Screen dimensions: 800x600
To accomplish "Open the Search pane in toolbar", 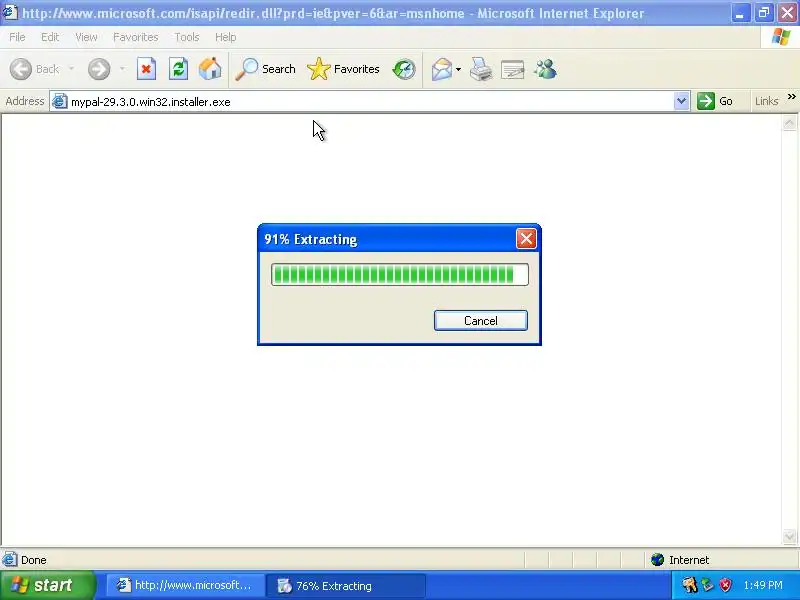I will tap(265, 69).
